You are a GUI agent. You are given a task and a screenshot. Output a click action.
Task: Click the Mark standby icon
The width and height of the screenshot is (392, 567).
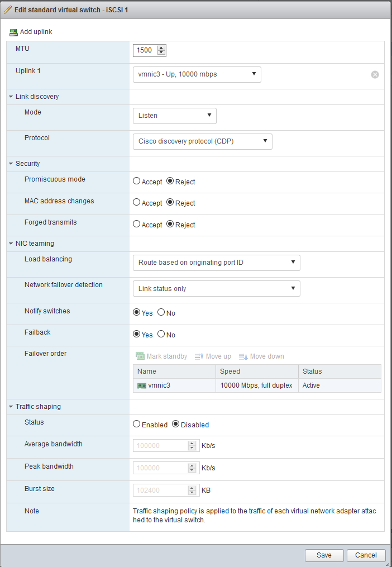coord(140,356)
